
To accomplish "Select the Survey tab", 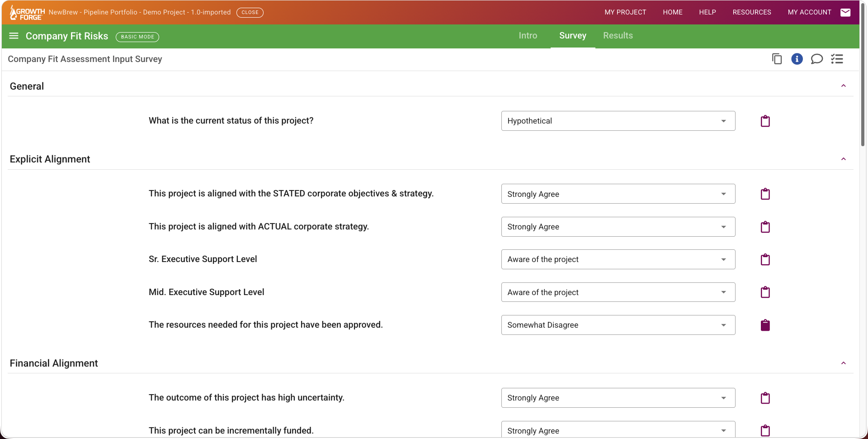I will [x=573, y=36].
